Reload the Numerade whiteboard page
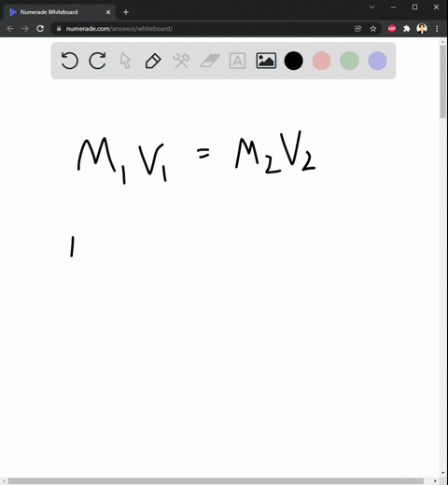The width and height of the screenshot is (448, 485). click(x=40, y=29)
